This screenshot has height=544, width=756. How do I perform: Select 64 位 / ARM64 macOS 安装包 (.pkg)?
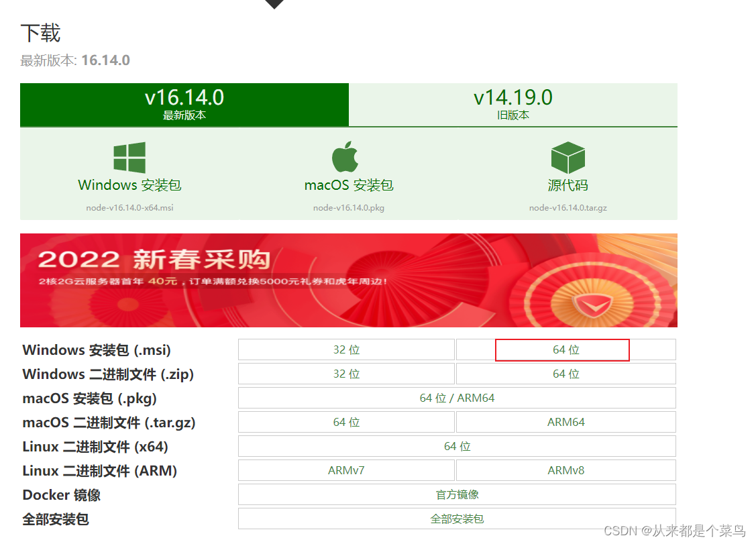coord(457,398)
